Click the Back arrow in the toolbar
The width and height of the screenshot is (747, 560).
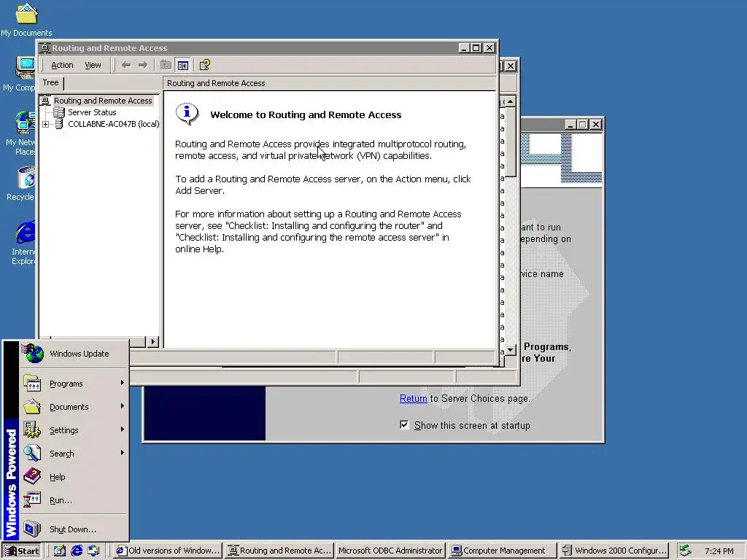pos(125,65)
